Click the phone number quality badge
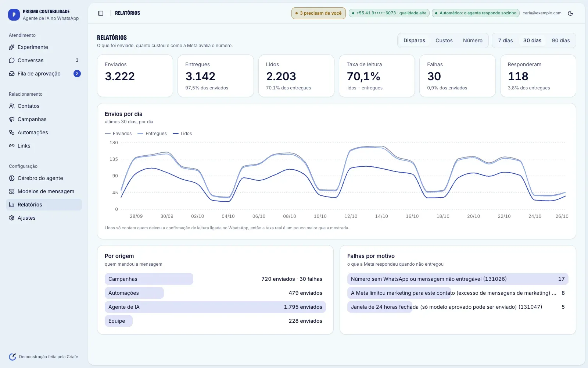Image resolution: width=588 pixels, height=368 pixels. 389,13
